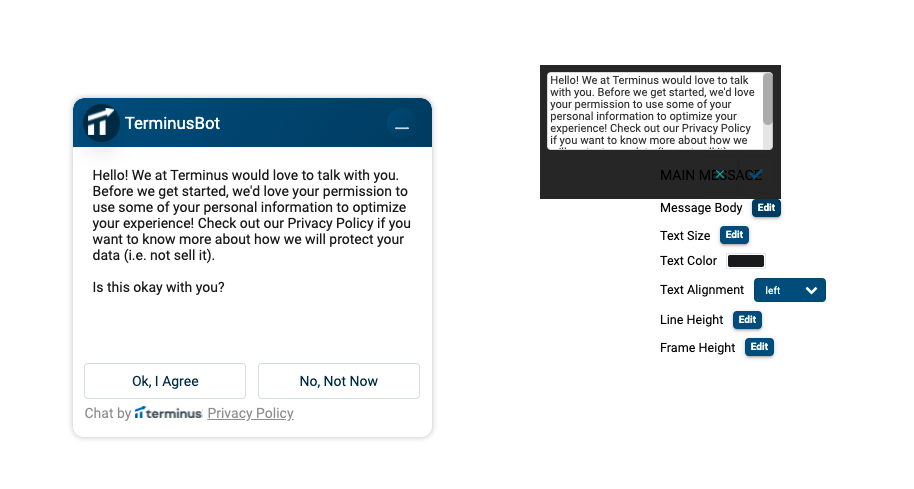Viewport: 914px width, 489px height.
Task: Cancel editing with the teal X icon
Action: [x=720, y=174]
